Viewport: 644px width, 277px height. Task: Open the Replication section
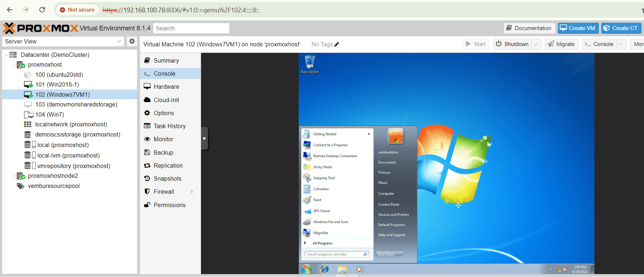click(170, 165)
